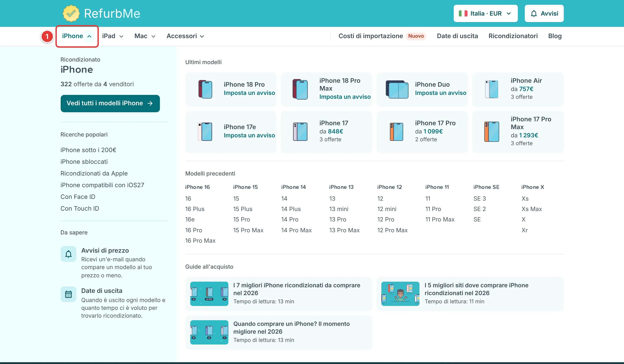Collapse the iPhone menu chevron

89,36
